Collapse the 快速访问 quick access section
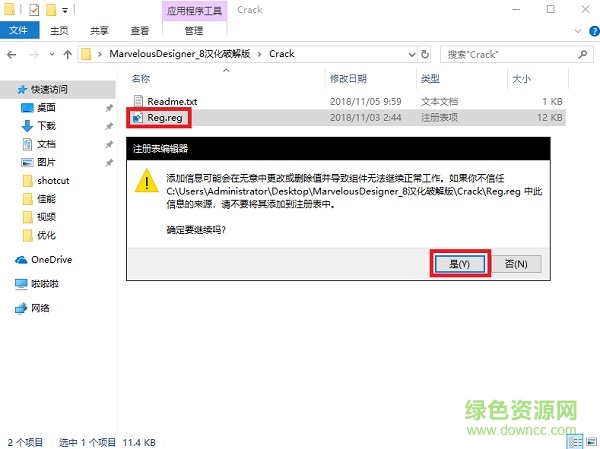The width and height of the screenshot is (600, 449). (8, 89)
